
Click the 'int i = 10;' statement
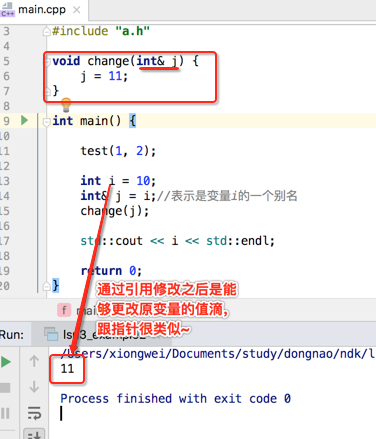point(118,181)
